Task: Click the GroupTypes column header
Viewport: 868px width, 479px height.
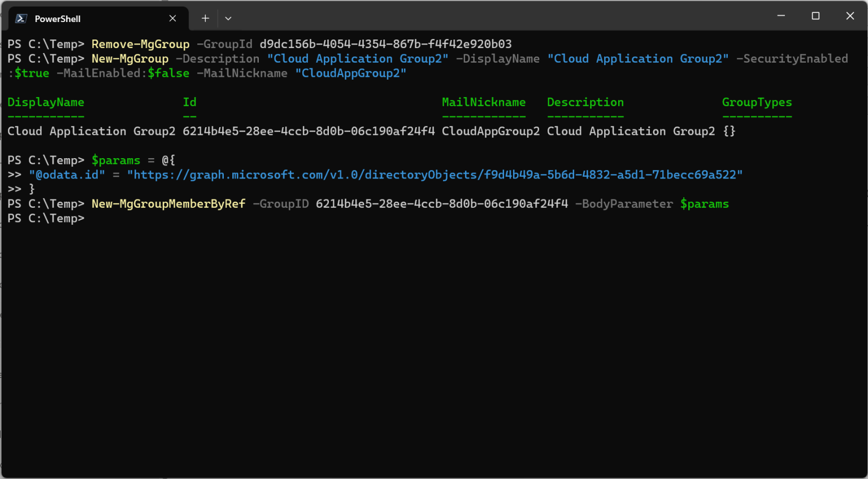Action: pos(757,102)
